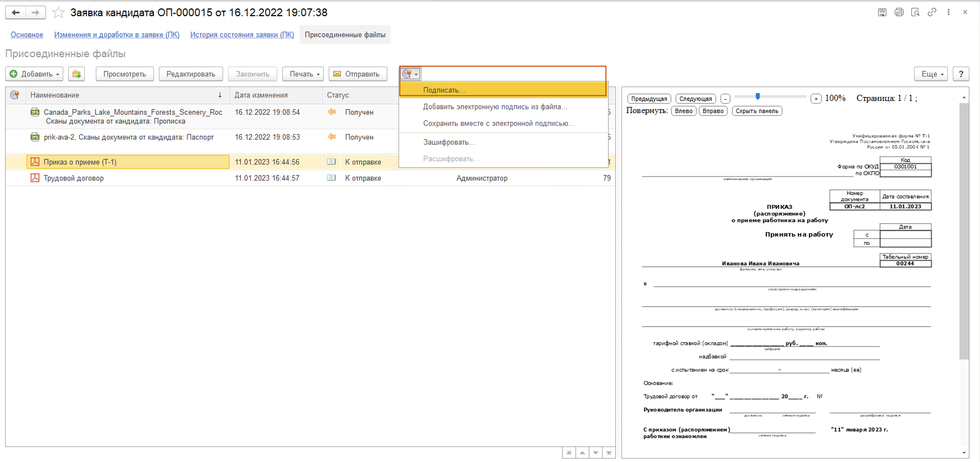Screen dimensions: 980x462
Task: Click the JPG icon of the prik-ava-2 file
Action: (x=35, y=137)
